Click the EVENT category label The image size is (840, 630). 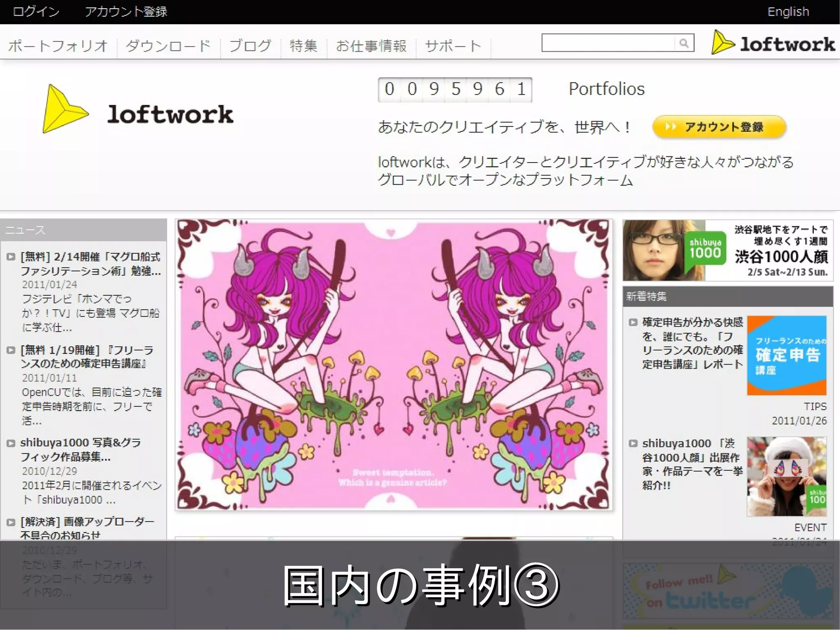tap(810, 527)
